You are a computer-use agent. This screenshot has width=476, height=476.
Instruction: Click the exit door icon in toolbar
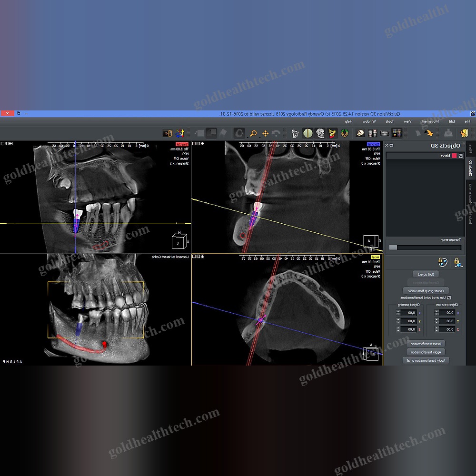pos(464,133)
